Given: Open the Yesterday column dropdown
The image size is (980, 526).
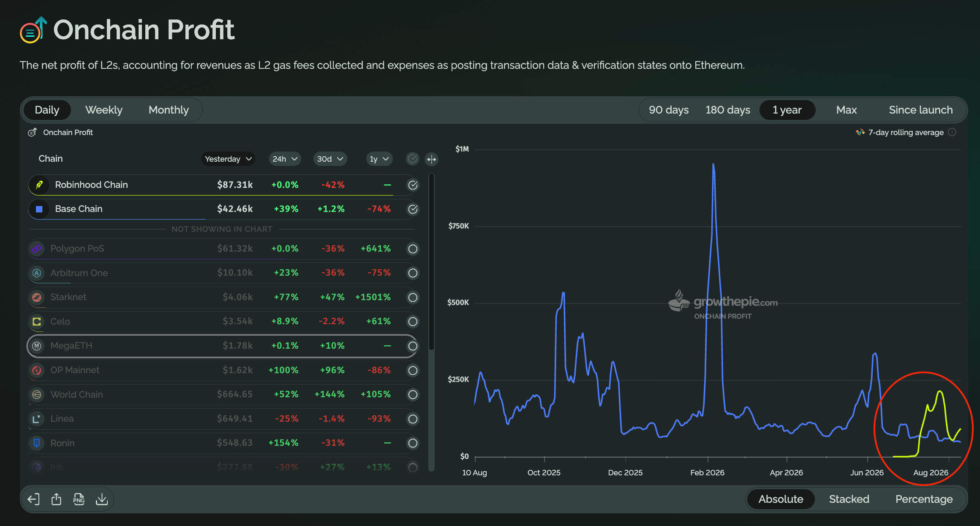Looking at the screenshot, I should (228, 159).
